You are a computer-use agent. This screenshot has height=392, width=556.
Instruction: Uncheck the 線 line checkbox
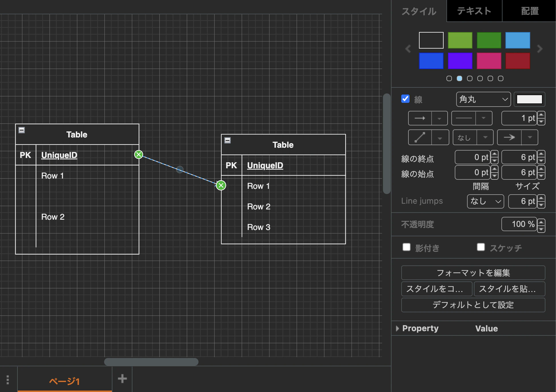[405, 99]
